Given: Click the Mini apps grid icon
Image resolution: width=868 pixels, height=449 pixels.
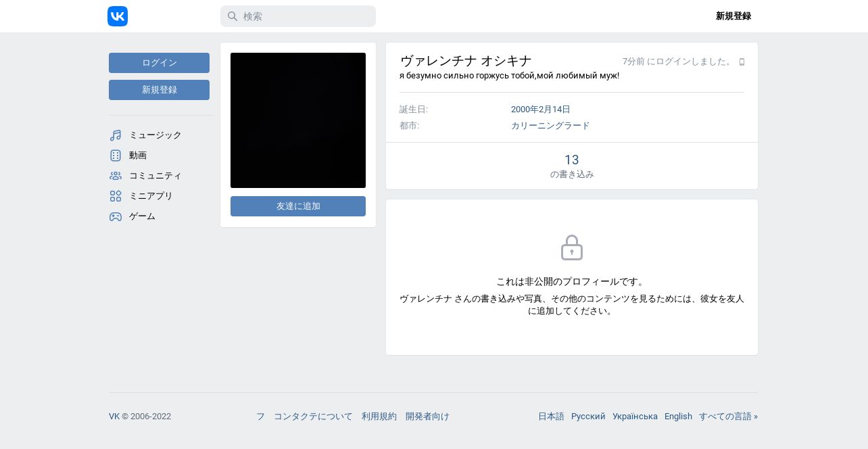Looking at the screenshot, I should pyautogui.click(x=116, y=196).
